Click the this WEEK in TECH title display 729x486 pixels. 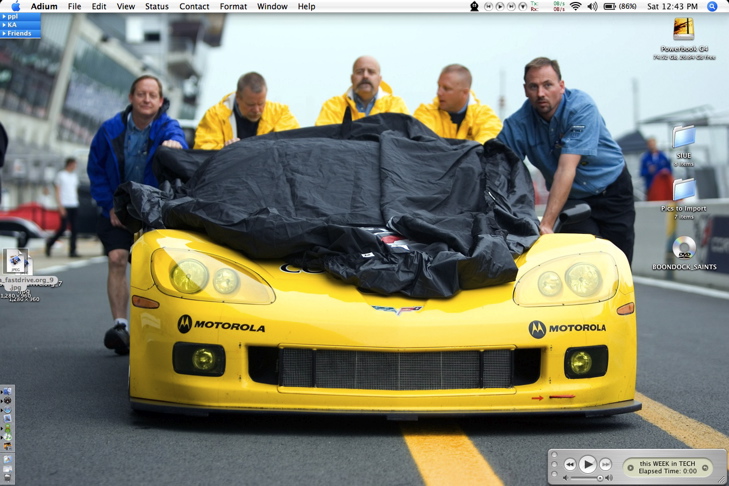coord(667,464)
